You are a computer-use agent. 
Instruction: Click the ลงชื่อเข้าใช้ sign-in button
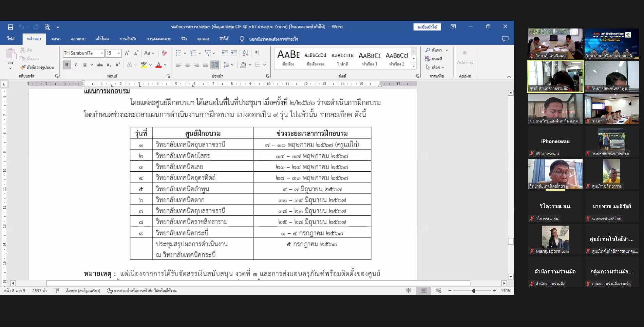(x=427, y=27)
